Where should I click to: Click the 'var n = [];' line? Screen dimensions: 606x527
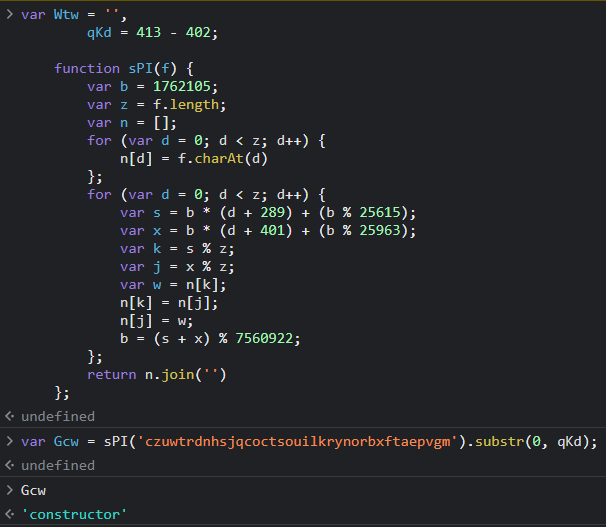click(x=132, y=123)
